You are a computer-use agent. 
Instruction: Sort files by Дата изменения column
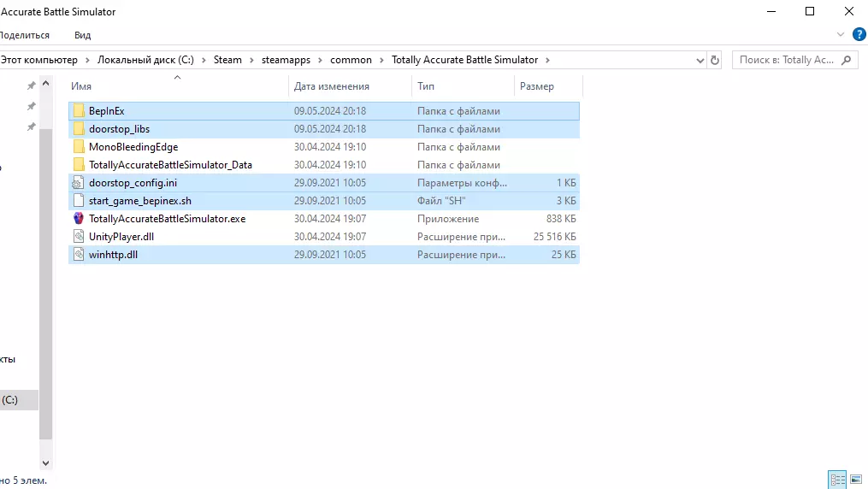332,86
